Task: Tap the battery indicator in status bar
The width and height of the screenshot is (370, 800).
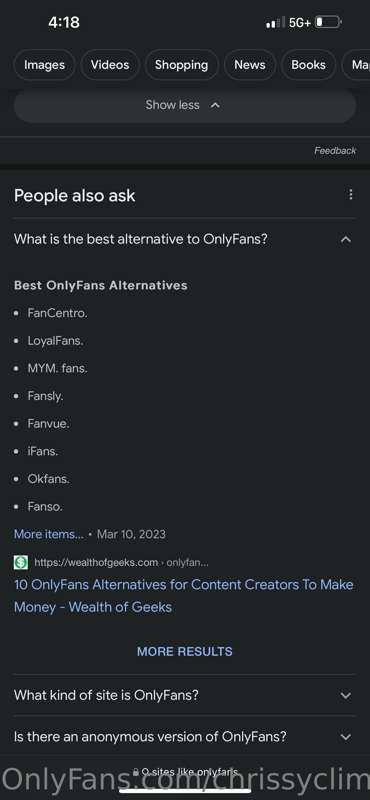Action: pyautogui.click(x=328, y=22)
